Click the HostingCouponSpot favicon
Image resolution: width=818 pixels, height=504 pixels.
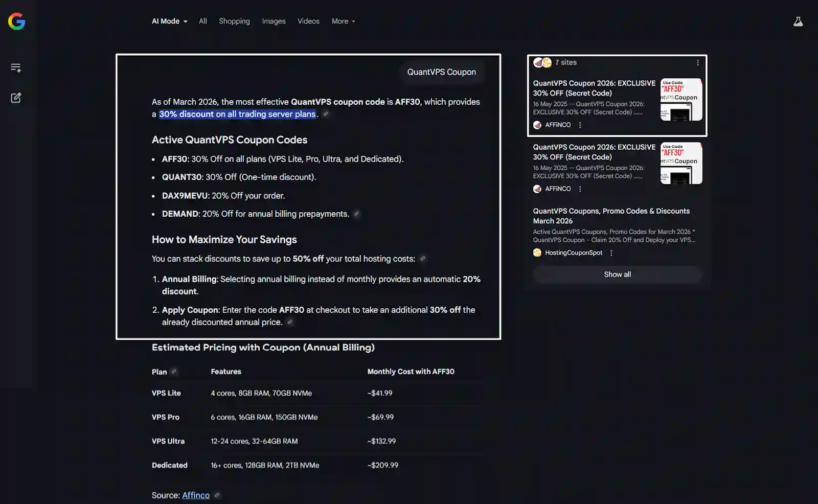(x=537, y=253)
